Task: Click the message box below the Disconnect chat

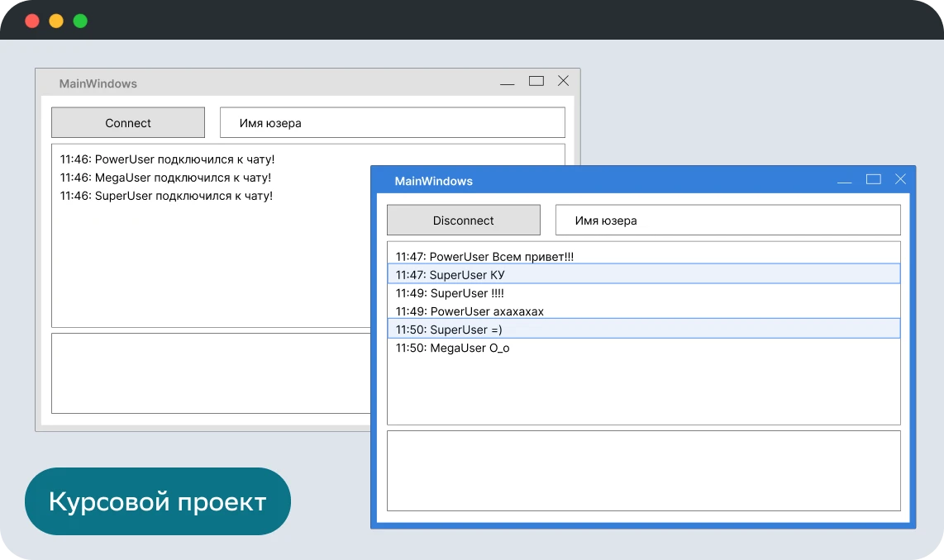Action: click(643, 471)
